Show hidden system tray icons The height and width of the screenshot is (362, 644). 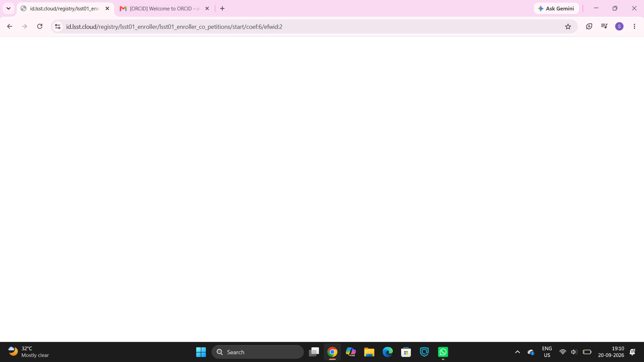tap(517, 352)
